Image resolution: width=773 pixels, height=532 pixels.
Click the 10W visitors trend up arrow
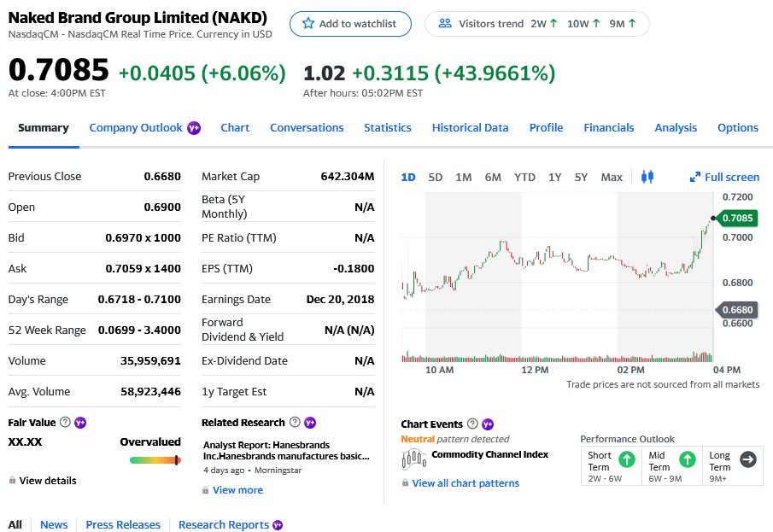pos(596,23)
